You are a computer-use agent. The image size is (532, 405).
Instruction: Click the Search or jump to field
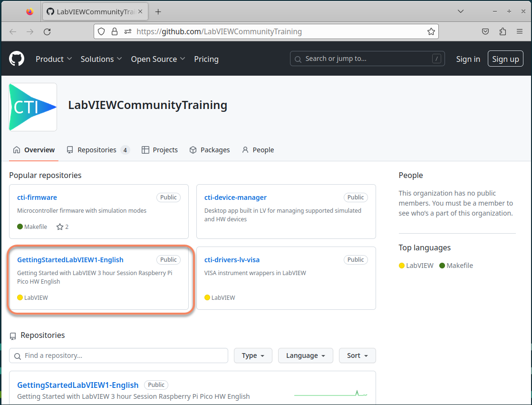[x=367, y=59]
